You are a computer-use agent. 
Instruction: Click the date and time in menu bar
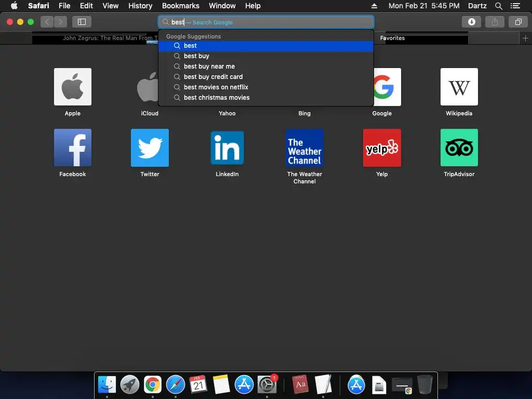point(424,6)
